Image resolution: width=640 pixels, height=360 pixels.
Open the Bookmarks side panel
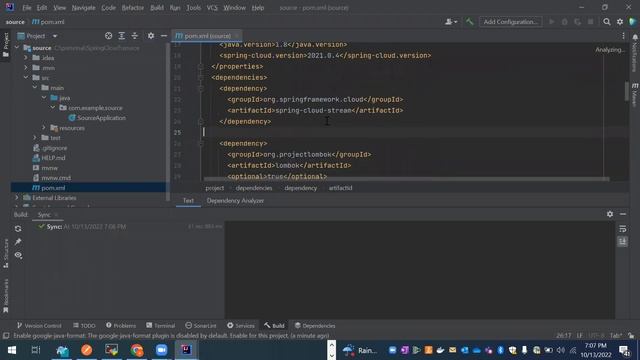pyautogui.click(x=6, y=296)
